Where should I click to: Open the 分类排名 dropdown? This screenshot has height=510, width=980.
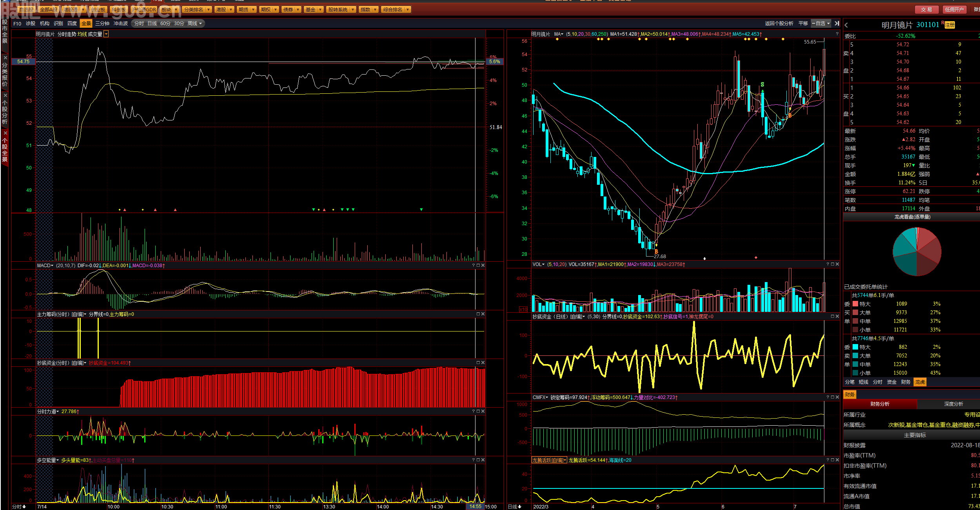(197, 9)
